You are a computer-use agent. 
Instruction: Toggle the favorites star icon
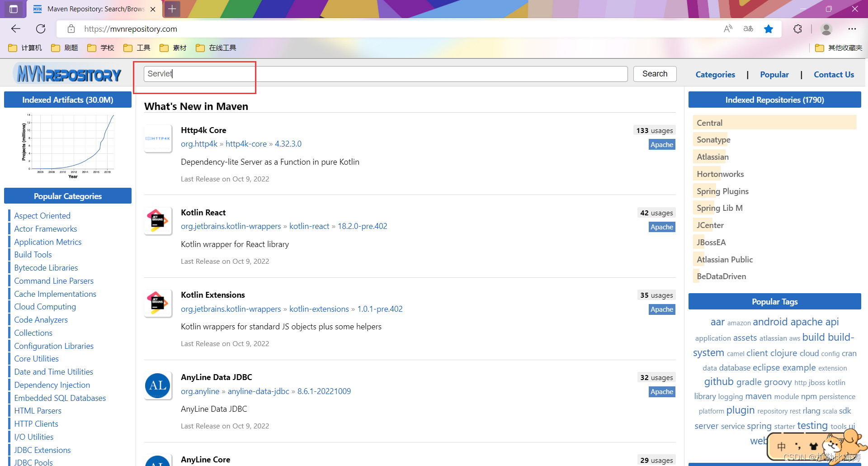769,29
